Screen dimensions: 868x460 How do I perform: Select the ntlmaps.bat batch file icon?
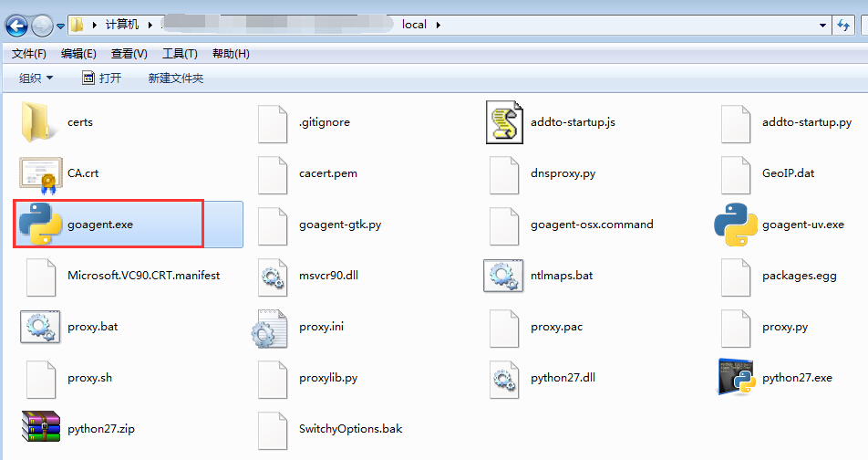503,276
